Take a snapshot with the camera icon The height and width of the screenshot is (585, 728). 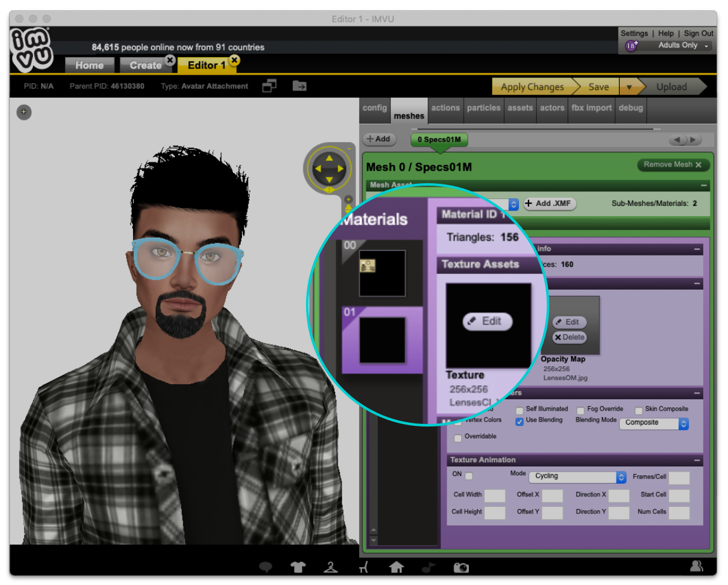coord(461,567)
